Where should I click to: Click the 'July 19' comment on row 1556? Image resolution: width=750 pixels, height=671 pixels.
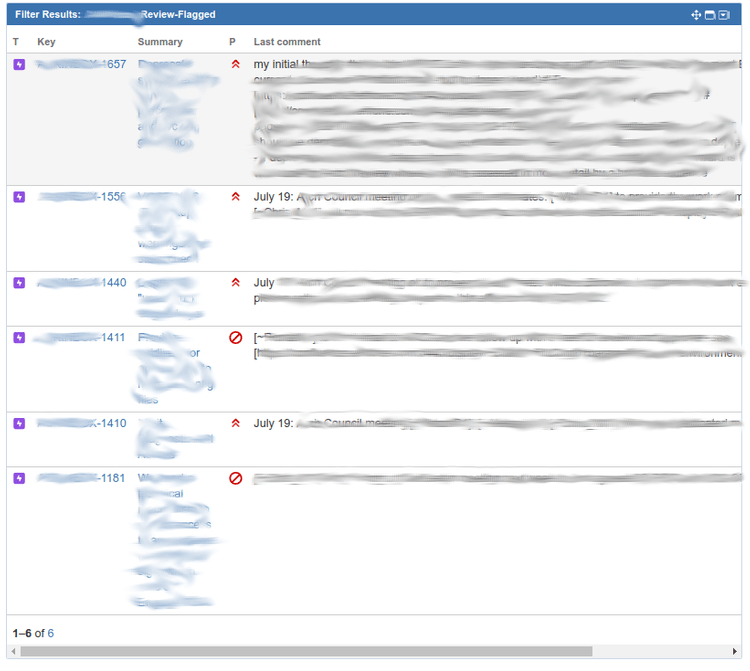point(497,204)
